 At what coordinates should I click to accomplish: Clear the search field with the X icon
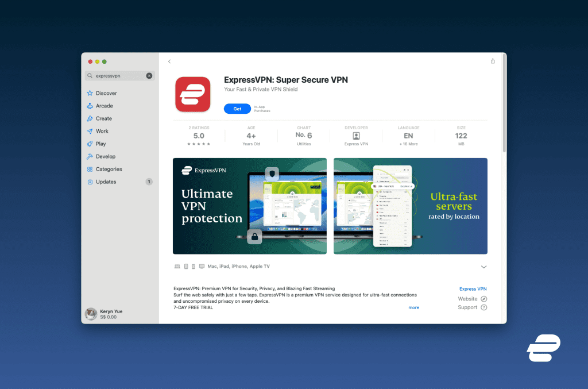148,75
